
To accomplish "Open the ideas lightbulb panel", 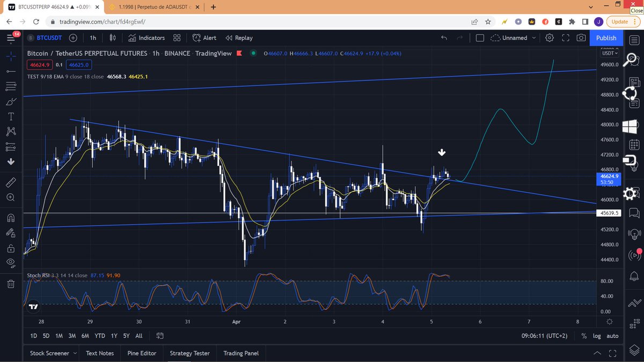I will (634, 234).
